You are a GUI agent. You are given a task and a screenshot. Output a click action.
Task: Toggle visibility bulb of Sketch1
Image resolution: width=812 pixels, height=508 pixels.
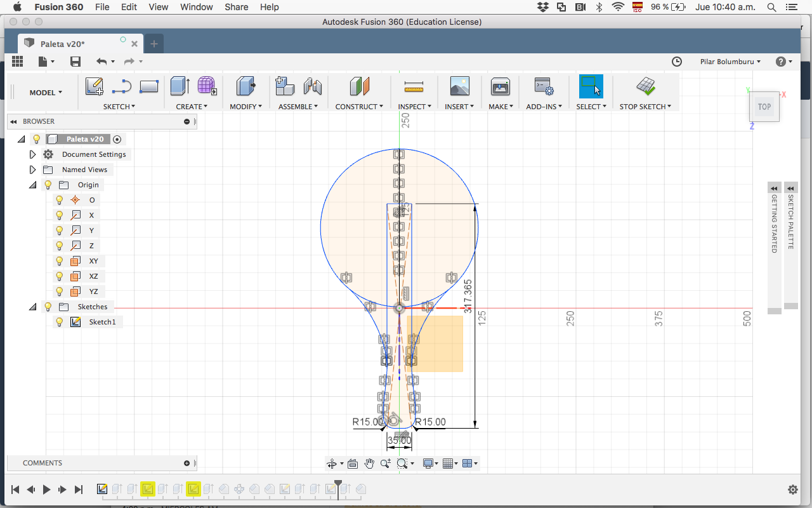(59, 322)
